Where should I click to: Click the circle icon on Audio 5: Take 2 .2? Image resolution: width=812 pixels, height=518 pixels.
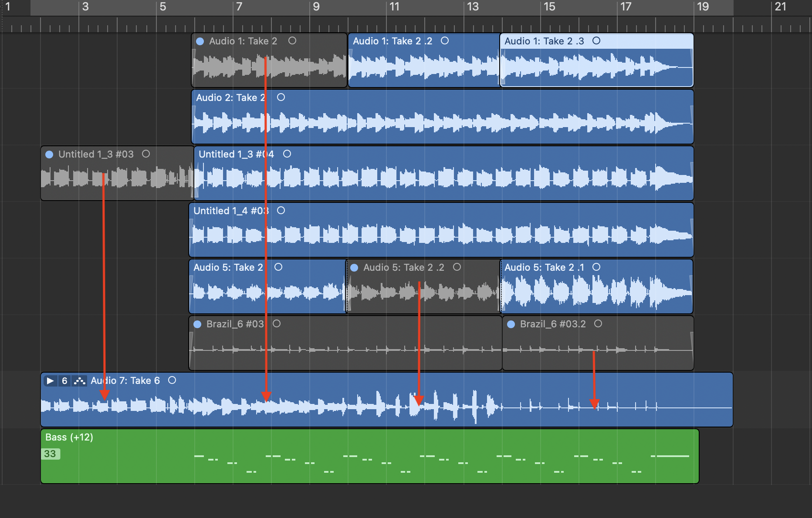click(457, 267)
